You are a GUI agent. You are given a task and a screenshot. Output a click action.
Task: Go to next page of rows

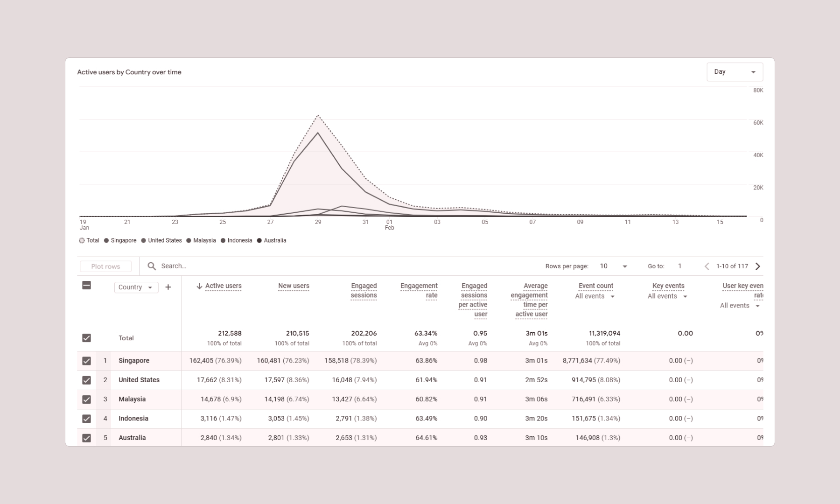[758, 266]
